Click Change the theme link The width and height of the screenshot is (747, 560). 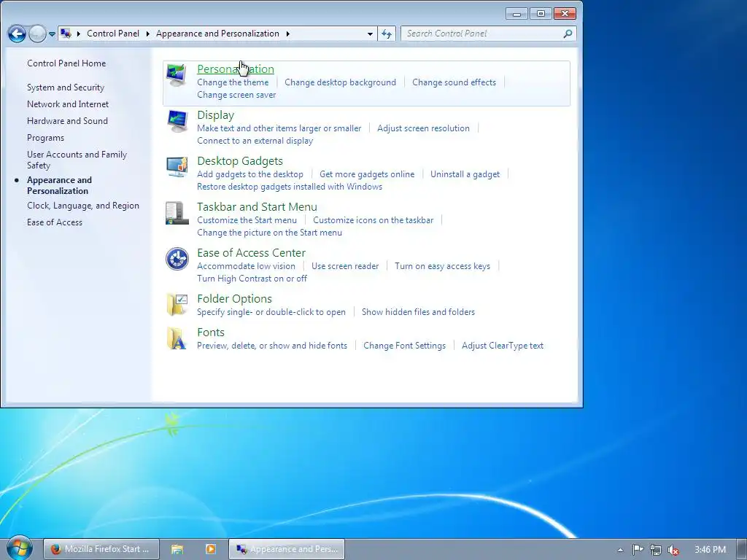233,82
